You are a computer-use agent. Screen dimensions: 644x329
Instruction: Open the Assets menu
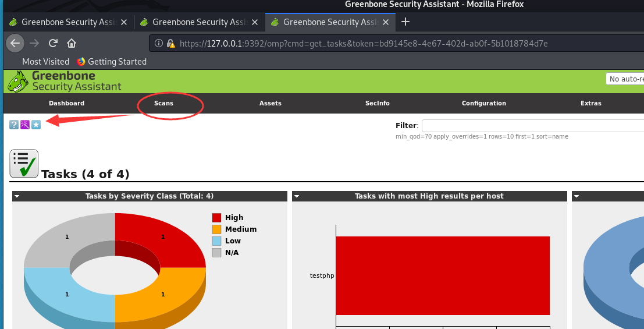coord(271,103)
